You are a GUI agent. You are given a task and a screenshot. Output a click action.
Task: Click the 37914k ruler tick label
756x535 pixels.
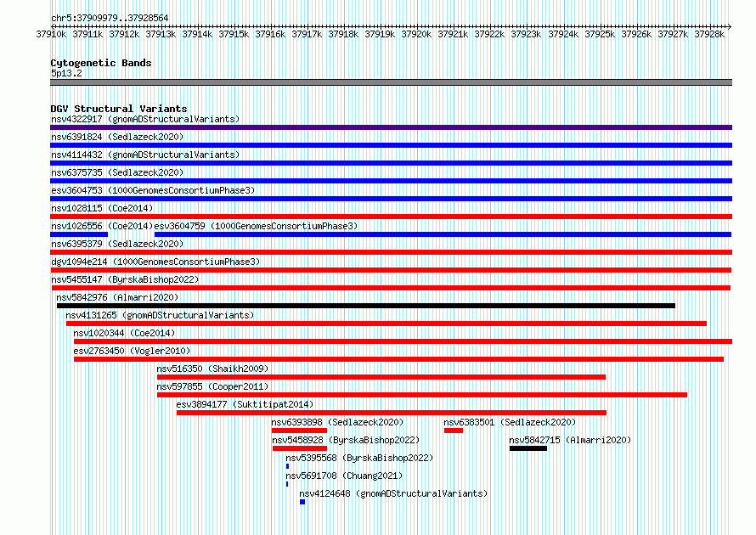click(x=197, y=34)
